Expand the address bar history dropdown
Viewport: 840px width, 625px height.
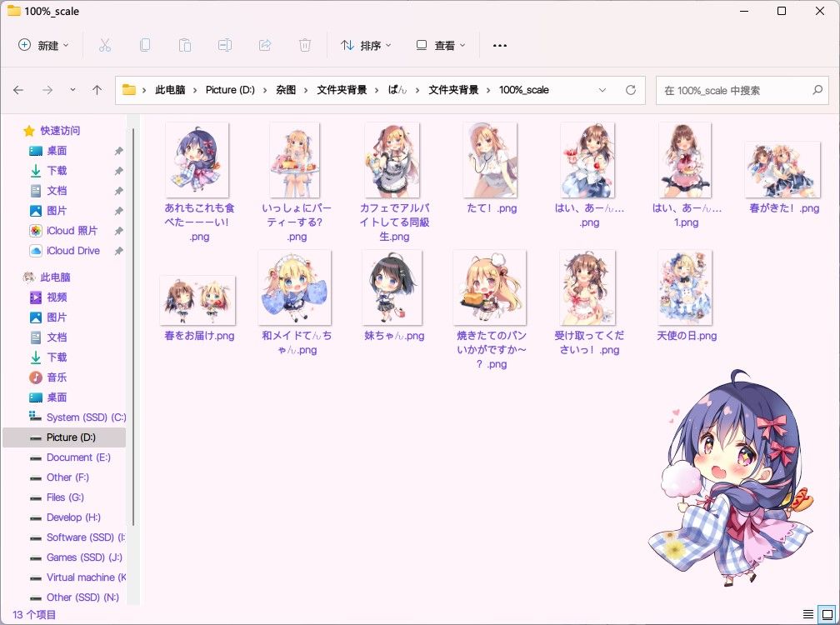pyautogui.click(x=602, y=90)
